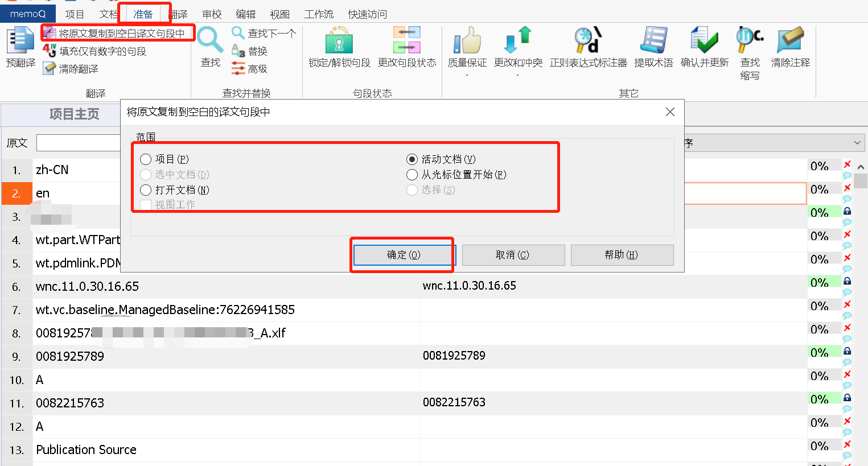The height and width of the screenshot is (466, 868).
Task: Click the 质量保证 thumbs-up icon
Action: click(x=467, y=41)
